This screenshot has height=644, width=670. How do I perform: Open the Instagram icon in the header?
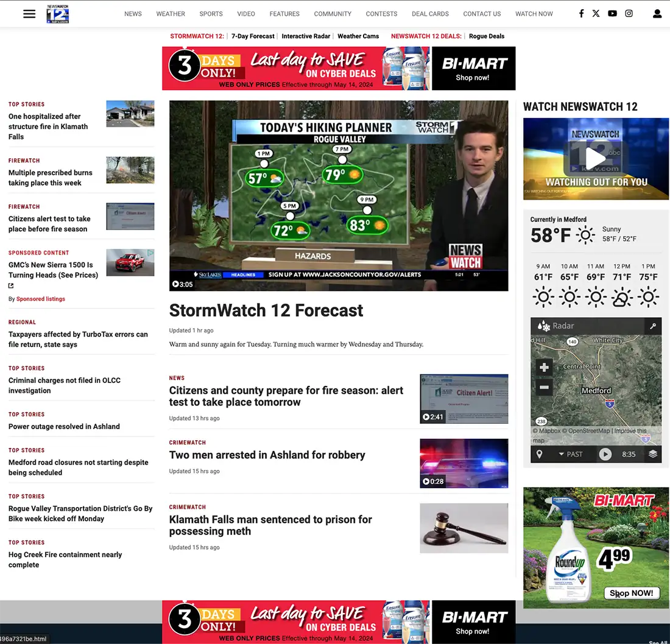click(x=629, y=13)
